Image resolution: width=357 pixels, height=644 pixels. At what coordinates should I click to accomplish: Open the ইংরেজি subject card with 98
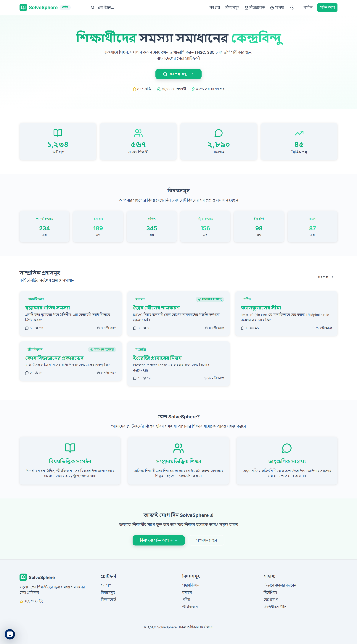click(x=259, y=227)
